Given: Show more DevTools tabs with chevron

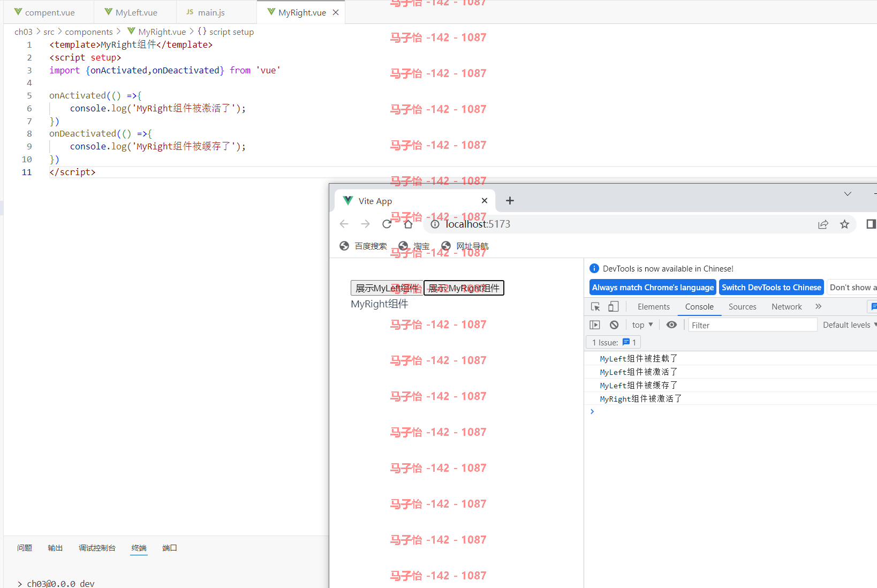Looking at the screenshot, I should coord(818,307).
